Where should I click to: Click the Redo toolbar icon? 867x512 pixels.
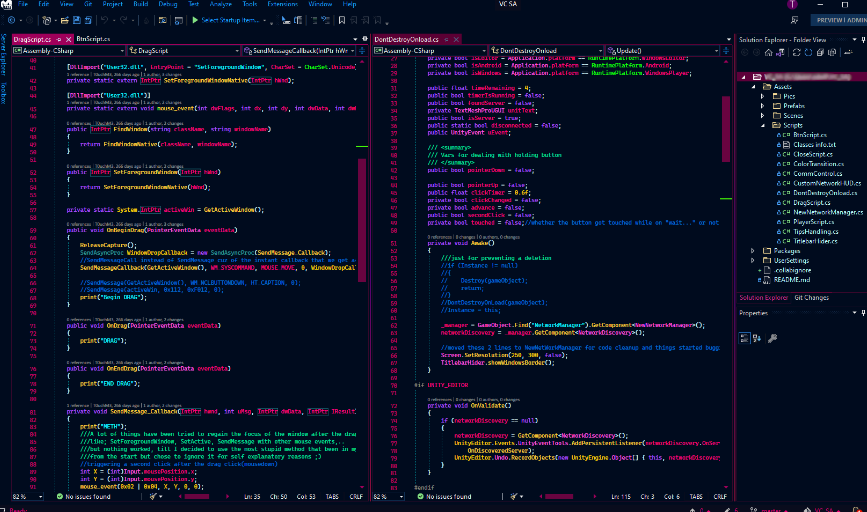(x=123, y=20)
